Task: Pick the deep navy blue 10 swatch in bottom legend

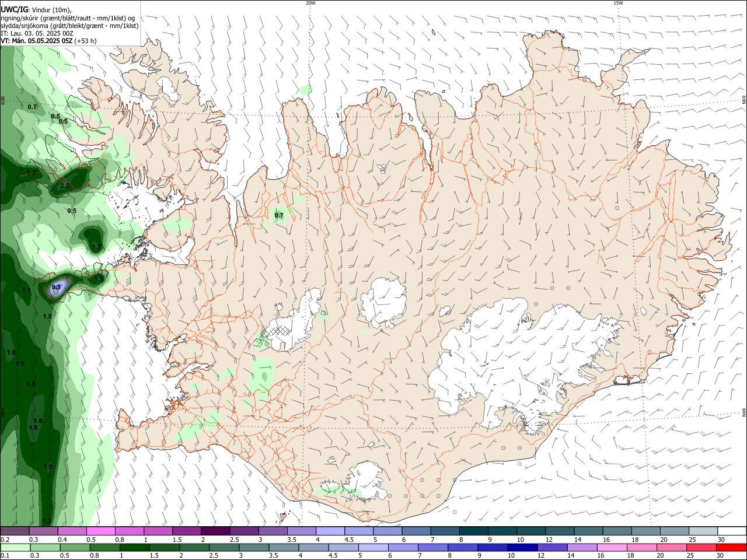Action: coord(521,548)
